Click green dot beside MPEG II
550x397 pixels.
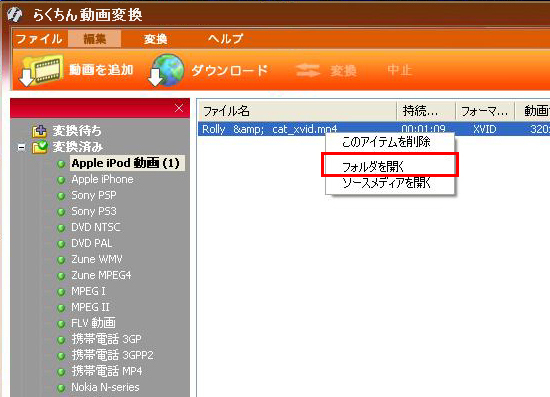pyautogui.click(x=61, y=308)
